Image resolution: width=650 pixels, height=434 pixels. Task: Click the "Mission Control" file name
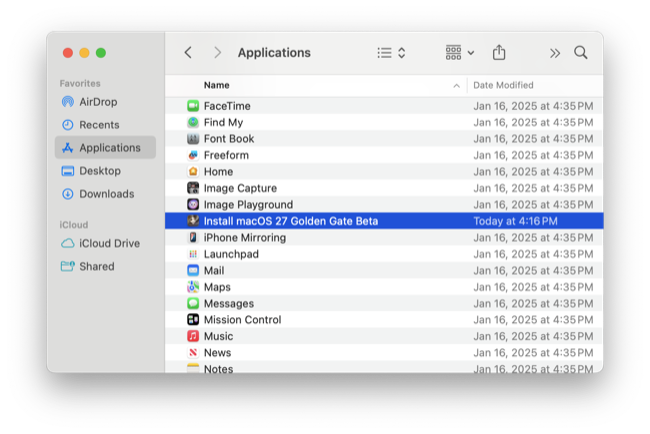click(x=243, y=320)
